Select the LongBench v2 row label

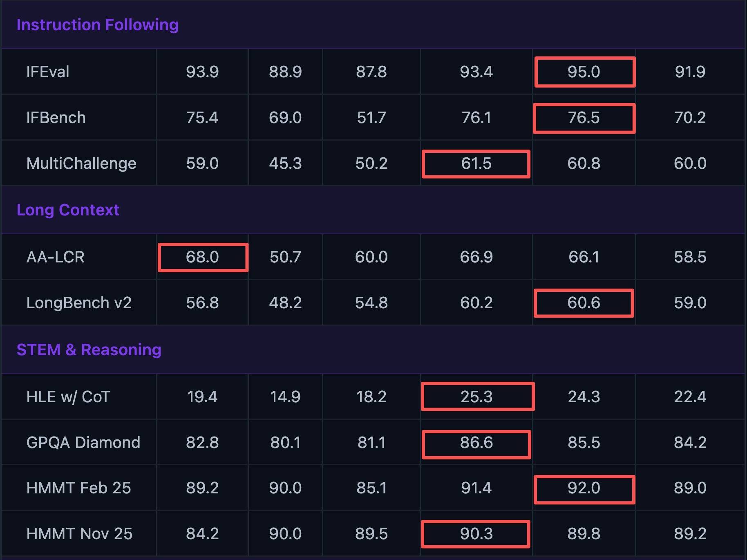coord(79,303)
